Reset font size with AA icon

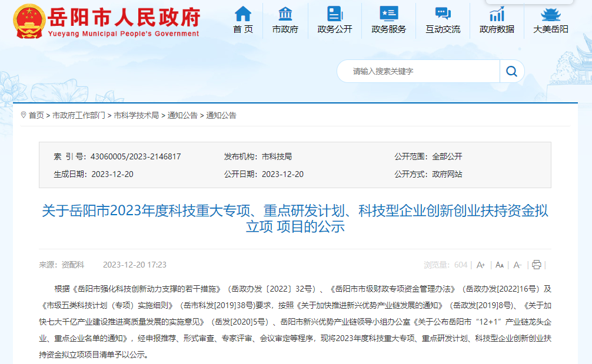tap(500, 265)
